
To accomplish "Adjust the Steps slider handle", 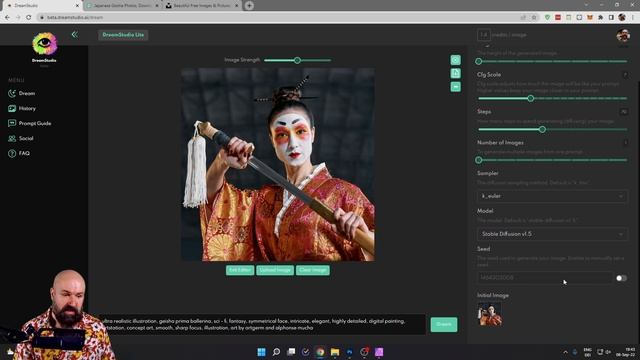I will pos(542,129).
